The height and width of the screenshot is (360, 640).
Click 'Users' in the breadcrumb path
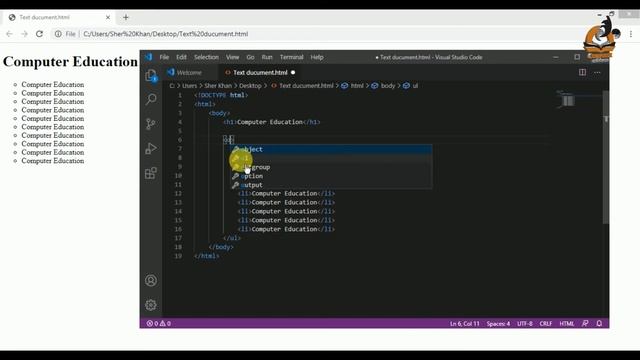(189, 86)
